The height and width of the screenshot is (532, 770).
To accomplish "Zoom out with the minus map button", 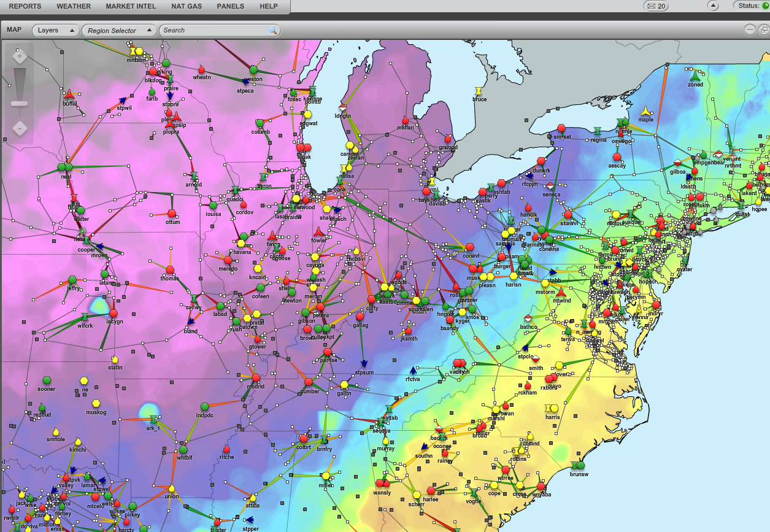I will pyautogui.click(x=20, y=129).
